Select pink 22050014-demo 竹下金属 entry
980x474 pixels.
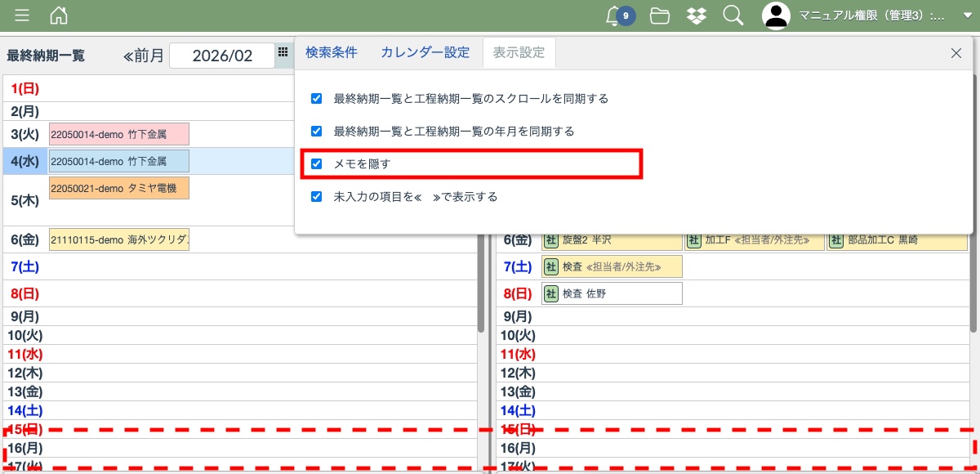[119, 134]
